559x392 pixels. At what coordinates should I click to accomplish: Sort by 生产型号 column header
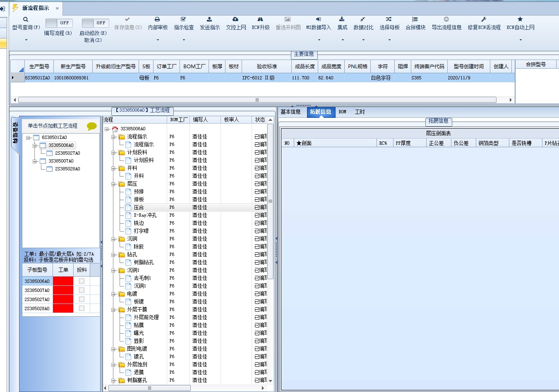(x=39, y=67)
